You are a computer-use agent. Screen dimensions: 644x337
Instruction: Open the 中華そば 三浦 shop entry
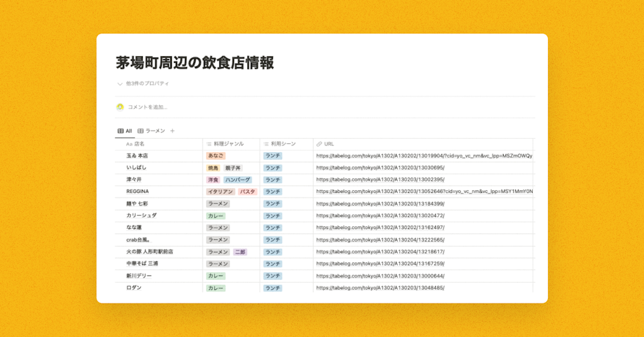click(x=142, y=264)
